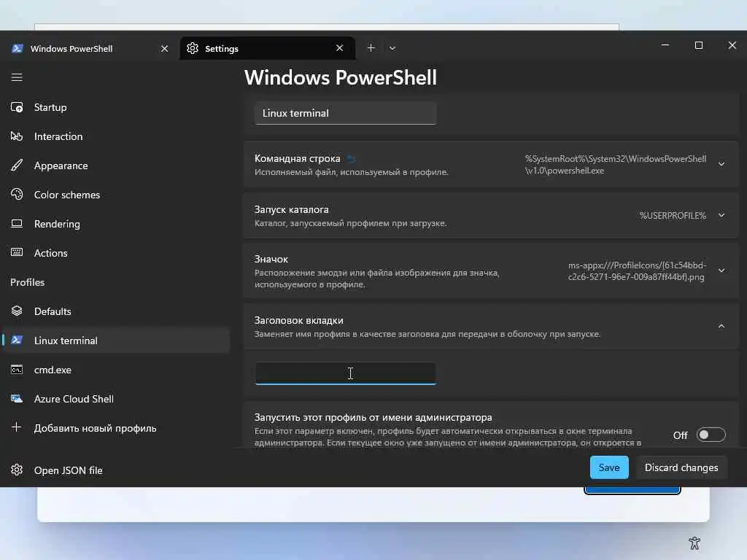The height and width of the screenshot is (560, 747).
Task: Maximize the Terminal window
Action: point(698,45)
